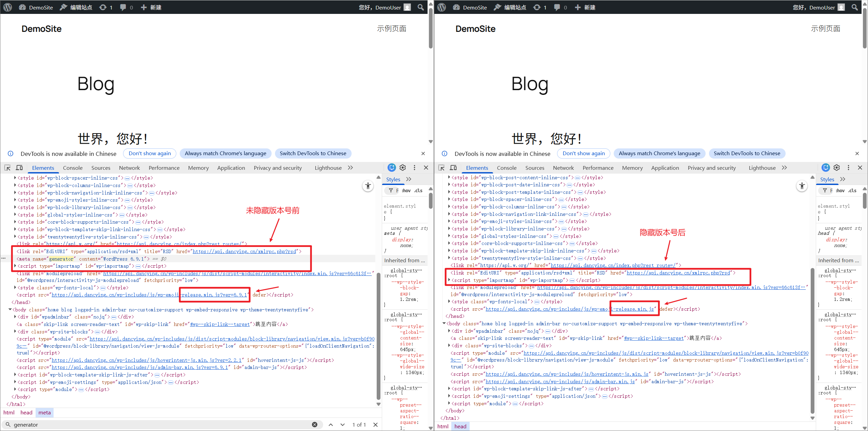This screenshot has width=868, height=431.
Task: Click the comments bubble icon in admin bar
Action: (123, 7)
